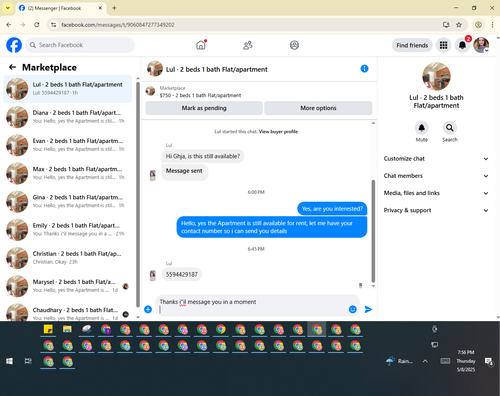Click the 'Hi Ghja, is this still available?' message
This screenshot has width=500, height=396.
[203, 156]
